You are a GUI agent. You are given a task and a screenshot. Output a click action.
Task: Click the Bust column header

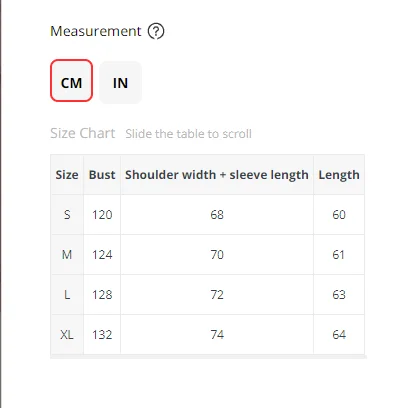[x=102, y=175]
